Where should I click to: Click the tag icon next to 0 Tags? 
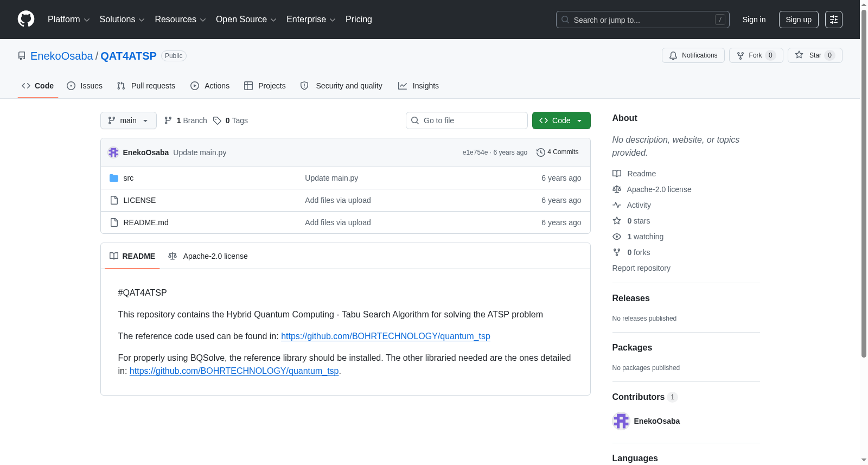[217, 120]
